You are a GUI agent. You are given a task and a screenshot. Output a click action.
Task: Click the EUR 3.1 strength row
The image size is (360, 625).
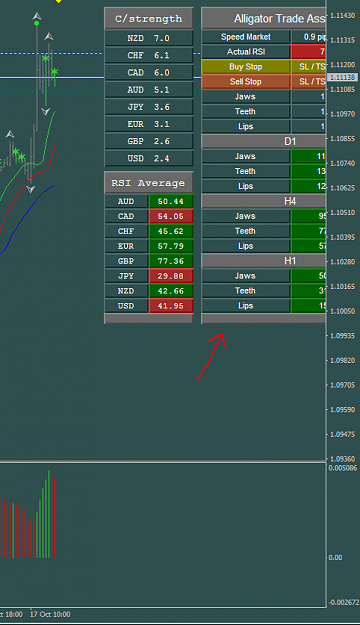149,124
